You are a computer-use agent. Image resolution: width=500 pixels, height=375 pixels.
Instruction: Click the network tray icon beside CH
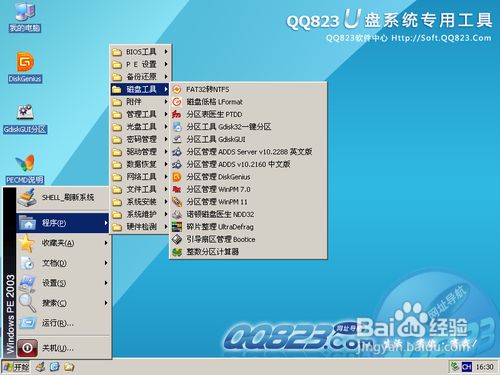tap(455, 367)
